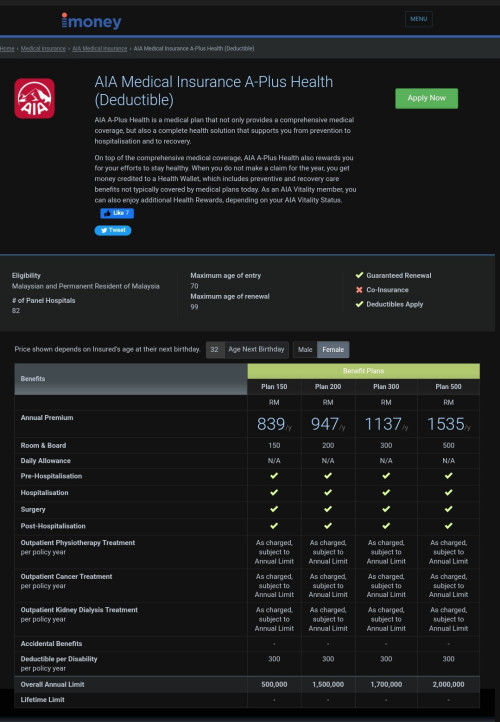Click the # of Panel Hospitals label
Screen dimensions: 500x722
pos(43,300)
